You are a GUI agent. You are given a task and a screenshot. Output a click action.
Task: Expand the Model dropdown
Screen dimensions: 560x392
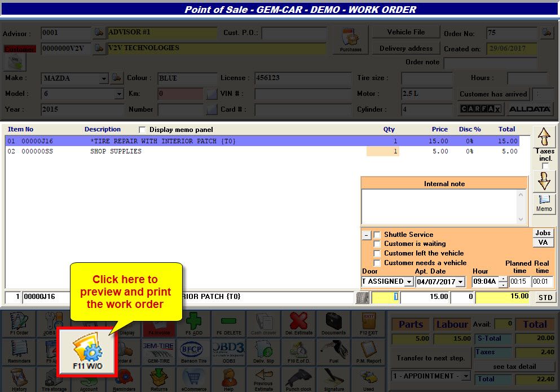click(119, 94)
